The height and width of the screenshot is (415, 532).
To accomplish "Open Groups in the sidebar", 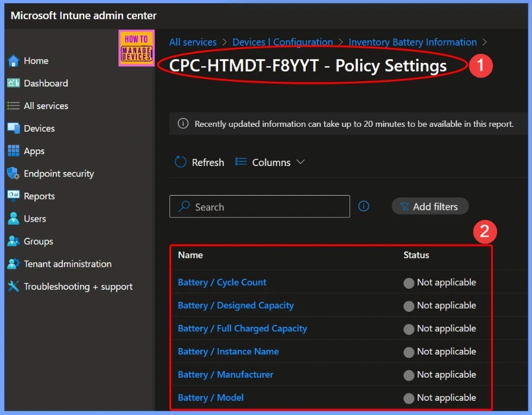I will coord(39,241).
